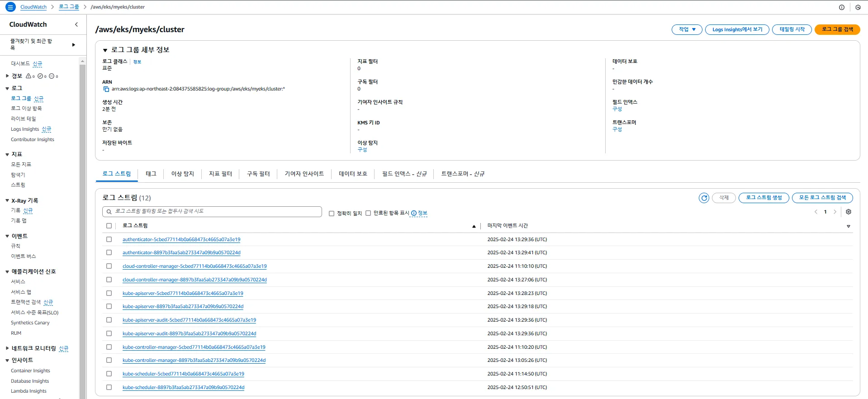Screen dimensions: 868x399
Task: Copy the ARN with the copy icon
Action: point(106,89)
